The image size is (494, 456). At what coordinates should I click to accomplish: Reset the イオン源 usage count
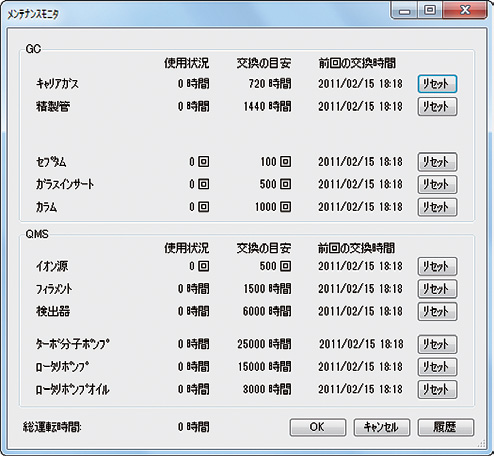coord(437,266)
